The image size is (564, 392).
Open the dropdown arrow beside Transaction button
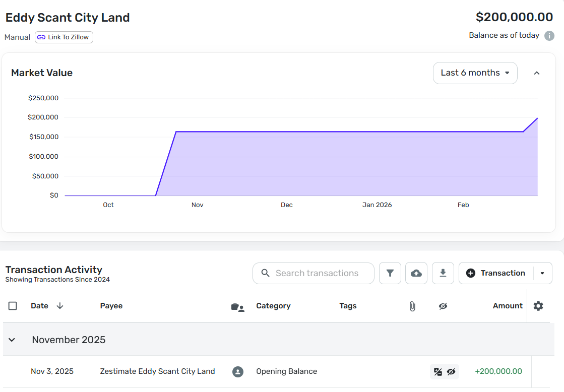[542, 273]
